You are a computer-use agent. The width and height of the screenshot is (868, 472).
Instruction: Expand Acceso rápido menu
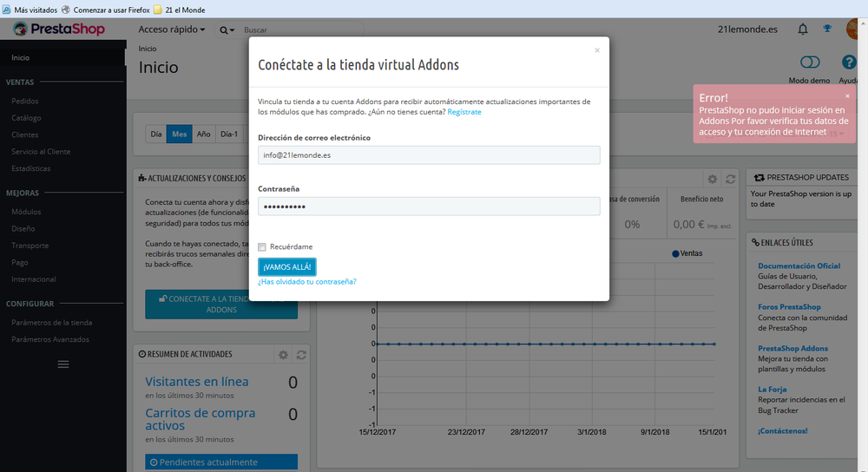tap(172, 29)
